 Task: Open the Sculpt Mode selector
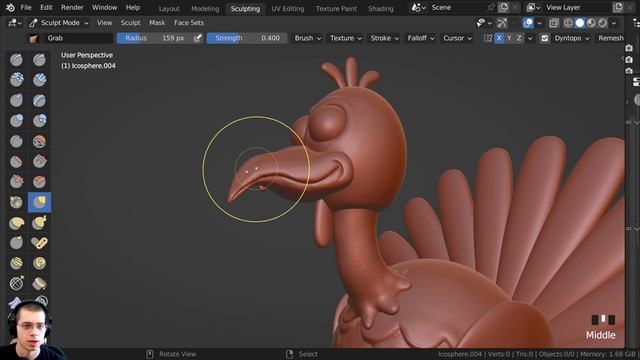pyautogui.click(x=59, y=23)
